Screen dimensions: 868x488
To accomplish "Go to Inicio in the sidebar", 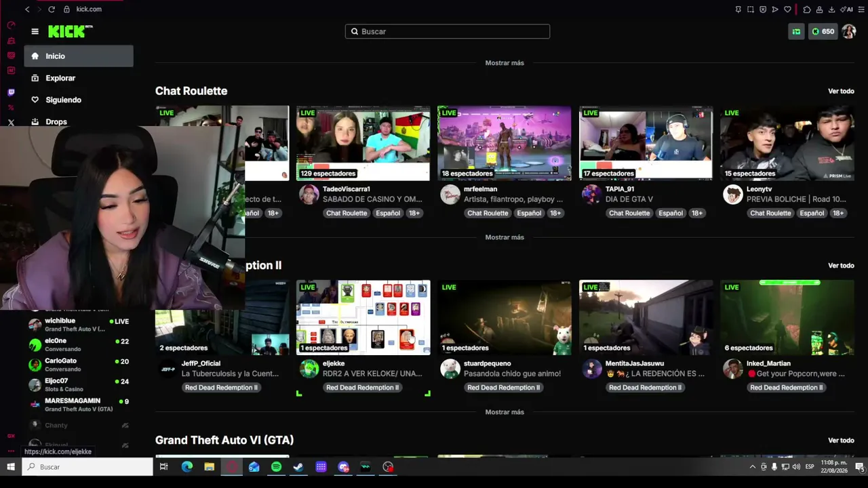I will click(x=79, y=56).
